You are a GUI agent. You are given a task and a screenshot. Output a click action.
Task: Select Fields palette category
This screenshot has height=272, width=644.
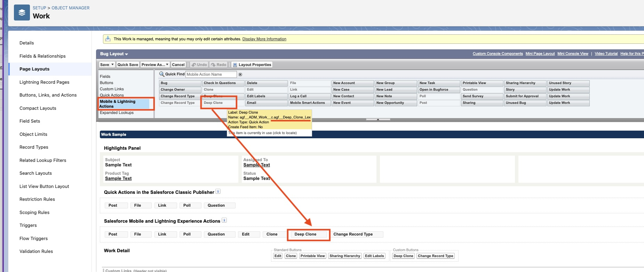point(105,76)
